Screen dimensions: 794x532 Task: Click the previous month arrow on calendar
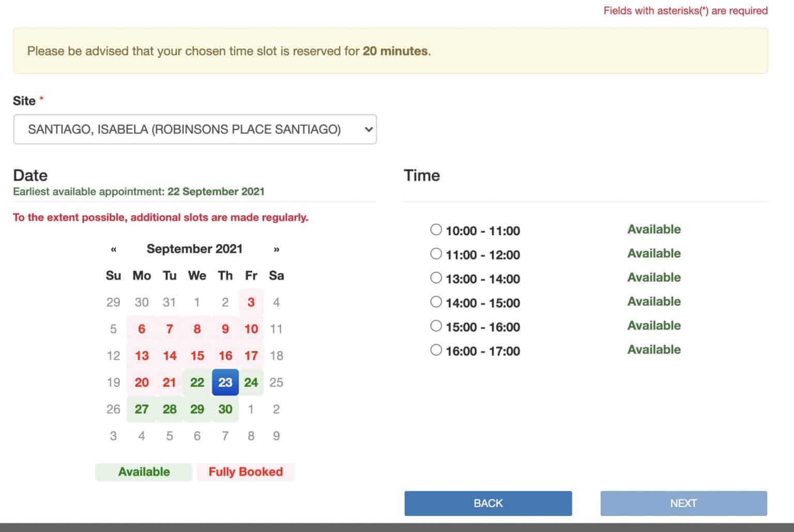[113, 249]
